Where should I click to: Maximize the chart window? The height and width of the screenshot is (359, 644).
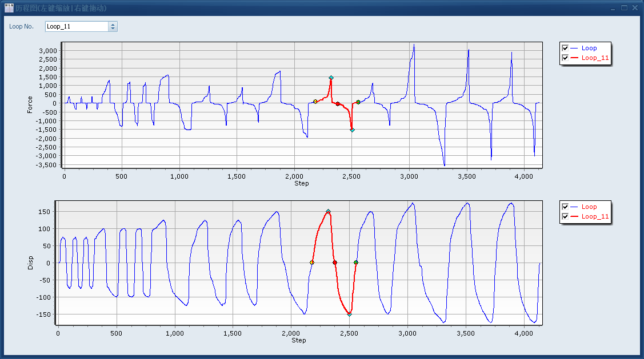624,8
